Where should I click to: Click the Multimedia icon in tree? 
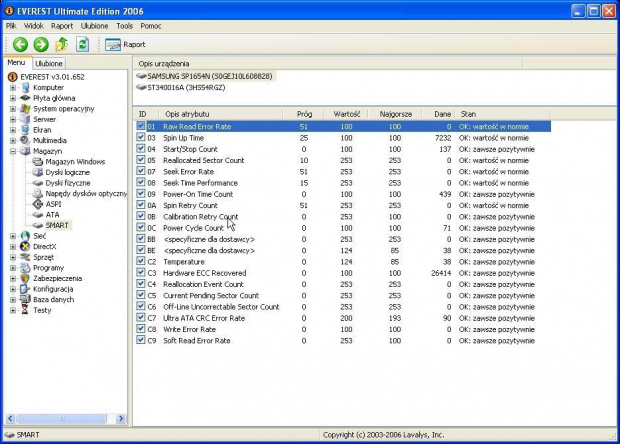(25, 140)
